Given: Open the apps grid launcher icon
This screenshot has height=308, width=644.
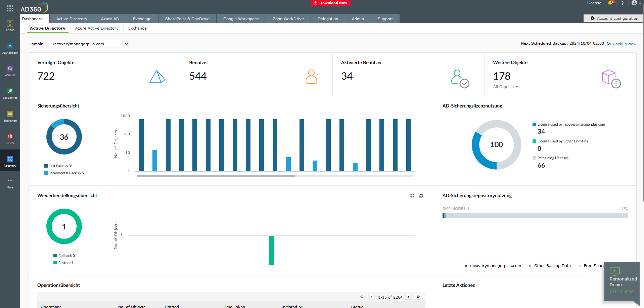Looking at the screenshot, I should pyautogui.click(x=10, y=8).
